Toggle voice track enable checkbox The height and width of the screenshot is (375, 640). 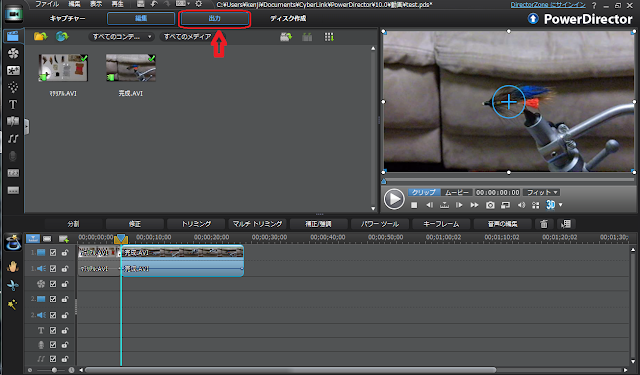point(53,345)
